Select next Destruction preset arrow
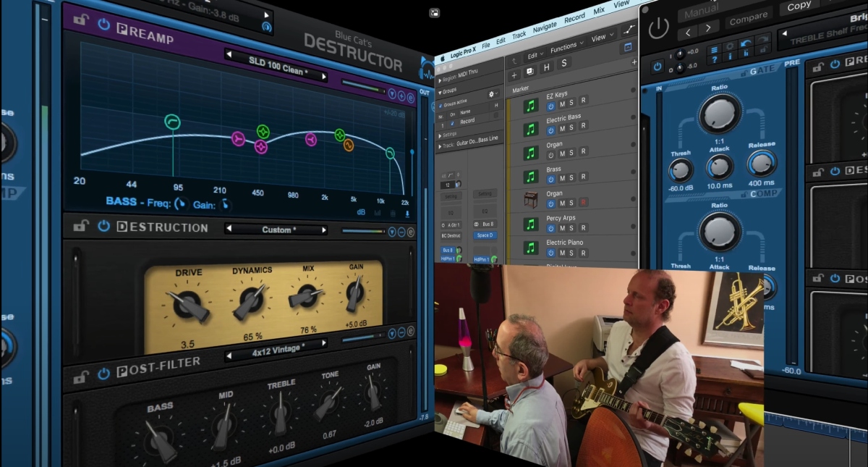The height and width of the screenshot is (467, 868). (324, 231)
